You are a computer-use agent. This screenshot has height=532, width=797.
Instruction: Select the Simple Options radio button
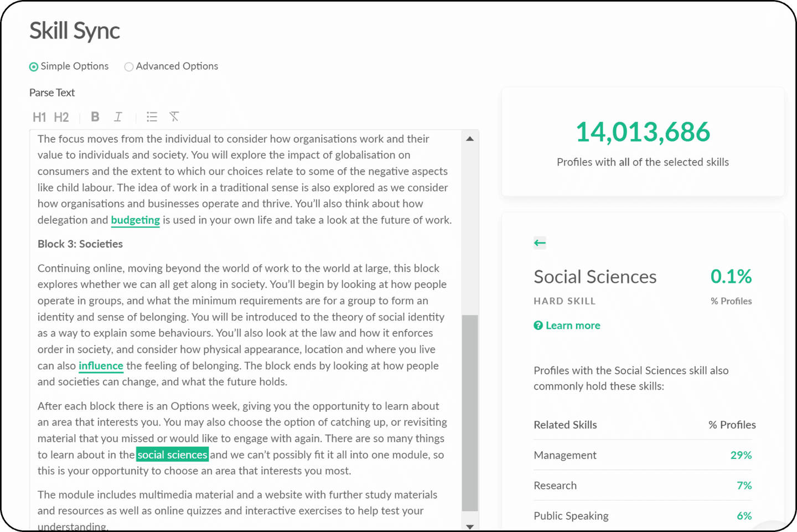click(x=34, y=67)
